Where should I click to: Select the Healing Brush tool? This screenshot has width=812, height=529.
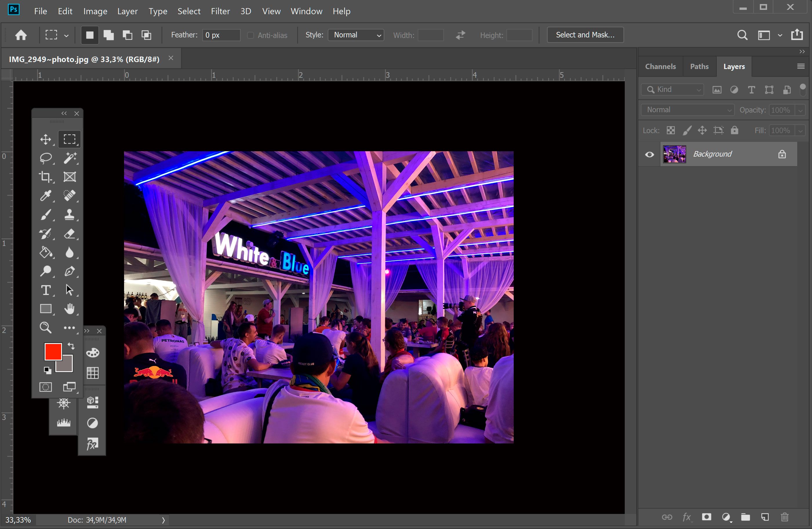click(x=69, y=195)
